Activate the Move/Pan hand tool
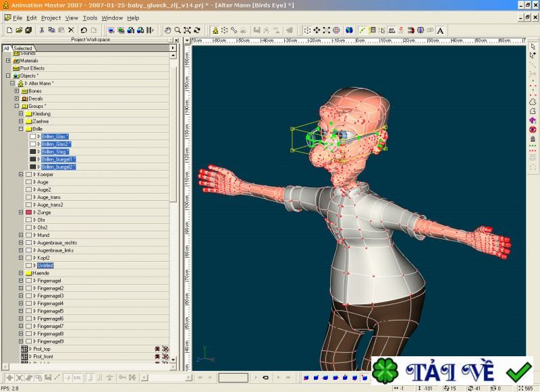The height and width of the screenshot is (392, 540). [168, 31]
